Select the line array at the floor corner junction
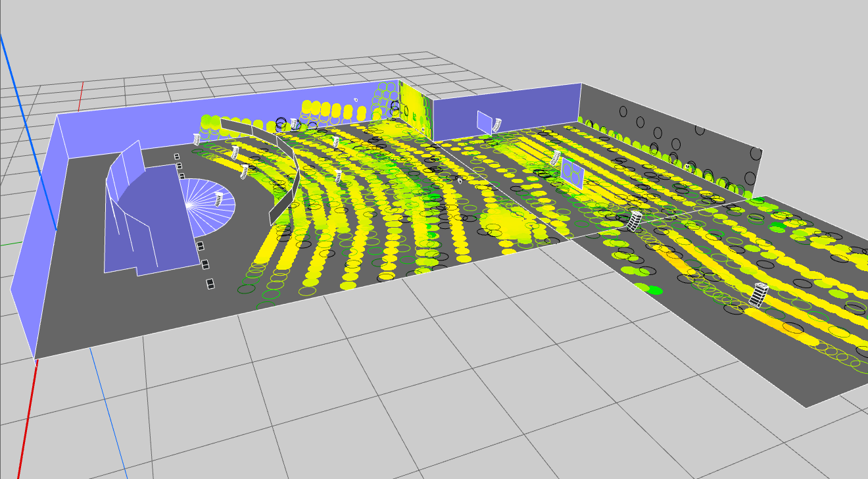Image resolution: width=868 pixels, height=479 pixels. [x=634, y=221]
